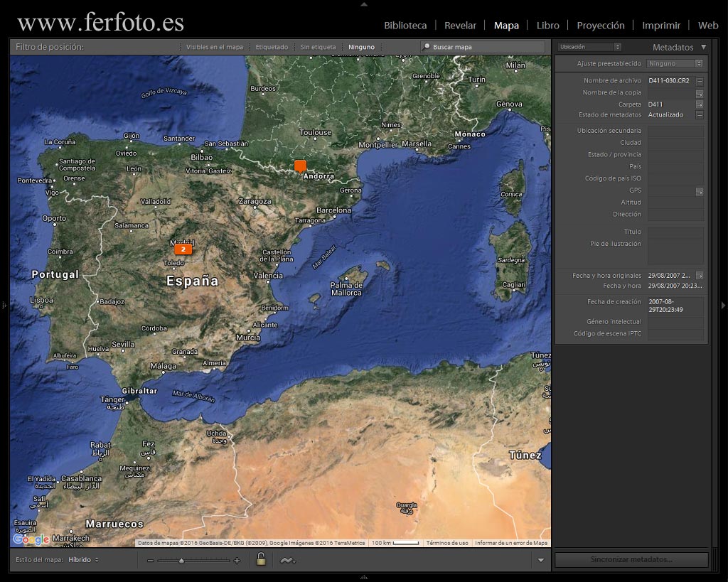
Task: Click the Lisboa label on the map
Action: (41, 300)
